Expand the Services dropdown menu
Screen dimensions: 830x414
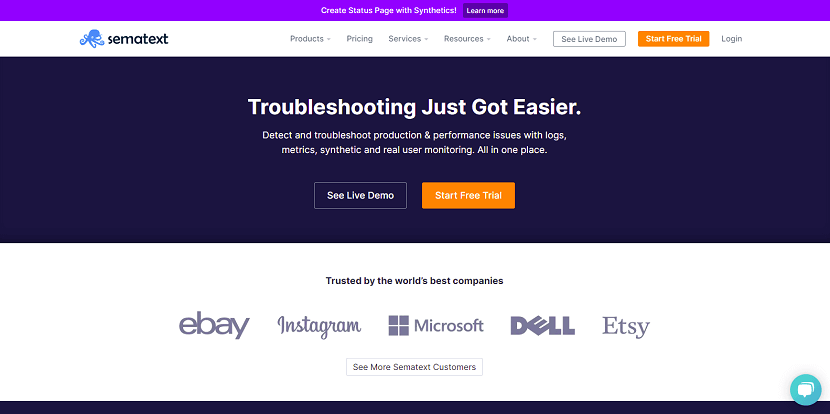(408, 39)
